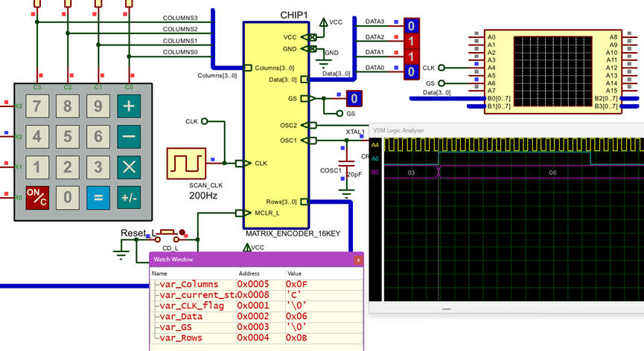The width and height of the screenshot is (644, 351).
Task: Click keypad key 9
Action: pos(98,106)
